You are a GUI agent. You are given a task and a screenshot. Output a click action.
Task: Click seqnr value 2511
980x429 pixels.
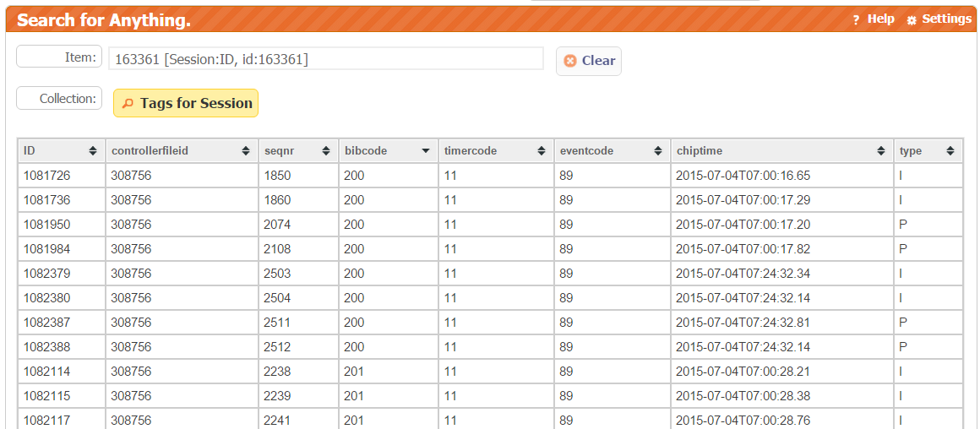coord(277,323)
